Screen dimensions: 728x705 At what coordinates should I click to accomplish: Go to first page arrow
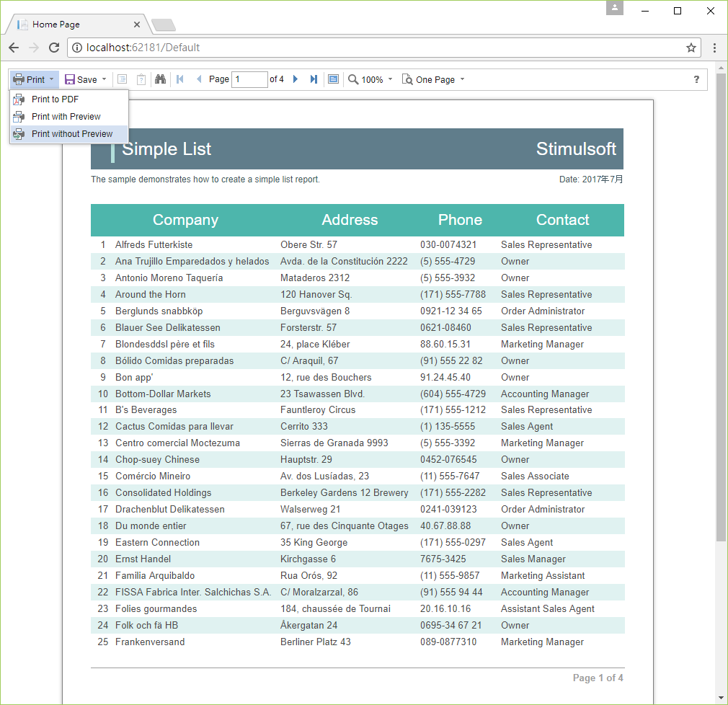180,79
